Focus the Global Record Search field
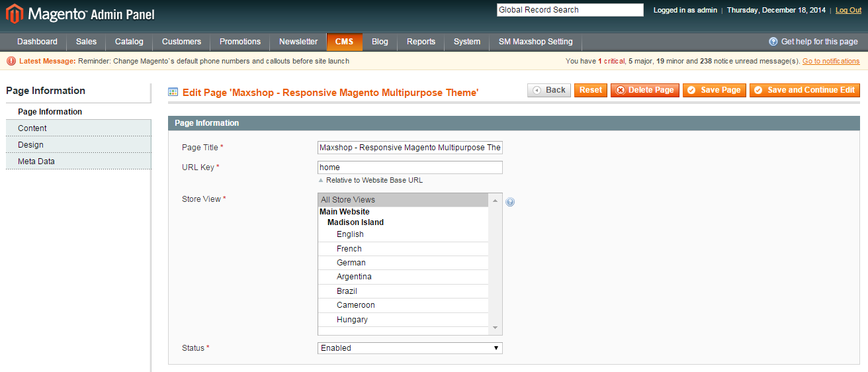 570,10
